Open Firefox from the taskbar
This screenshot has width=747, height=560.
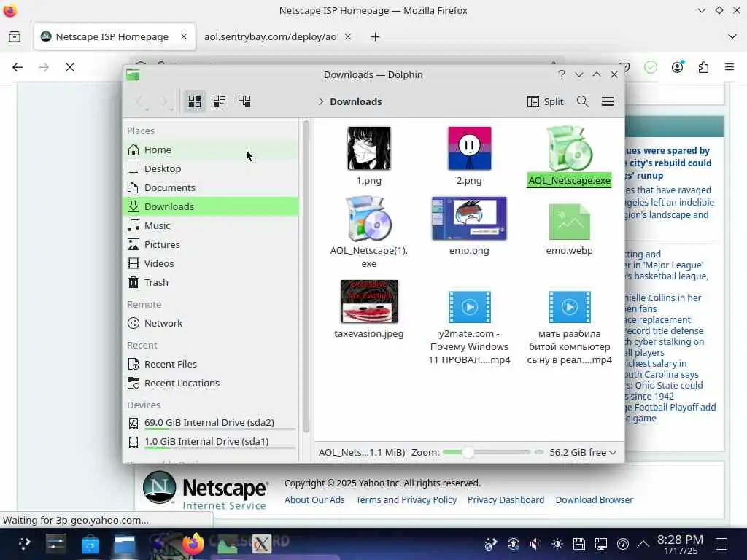pos(193,543)
